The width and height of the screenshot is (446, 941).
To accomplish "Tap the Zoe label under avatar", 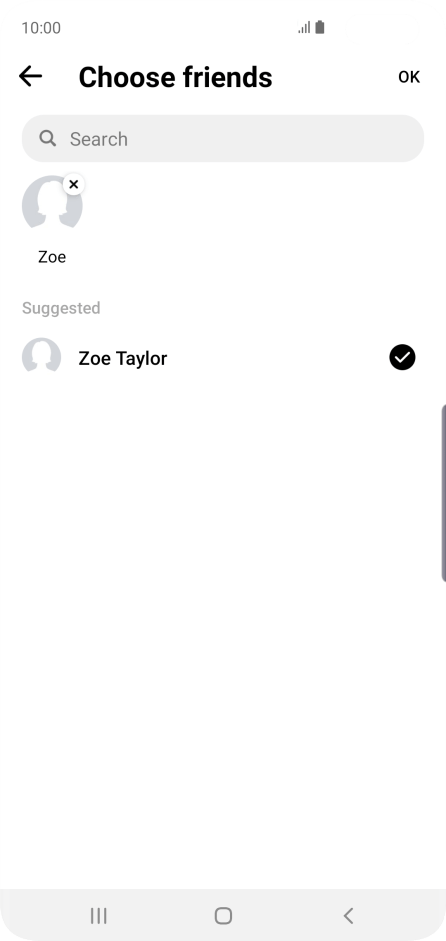I will click(52, 257).
